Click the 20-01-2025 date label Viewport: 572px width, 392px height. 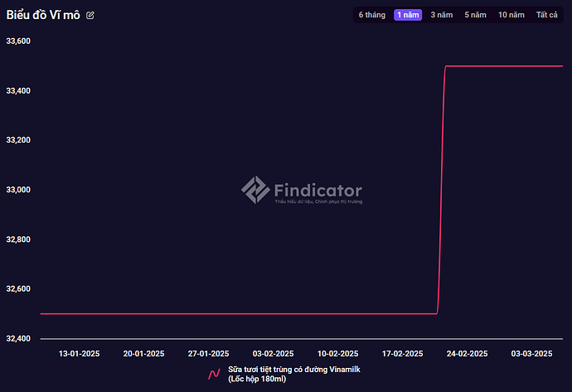coord(143,354)
